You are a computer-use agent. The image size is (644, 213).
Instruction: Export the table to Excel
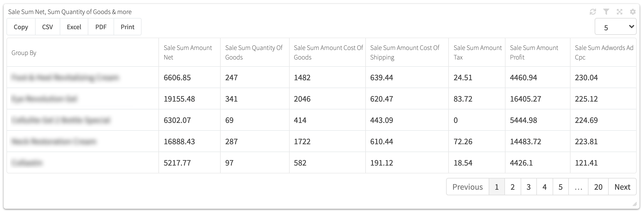click(x=74, y=27)
